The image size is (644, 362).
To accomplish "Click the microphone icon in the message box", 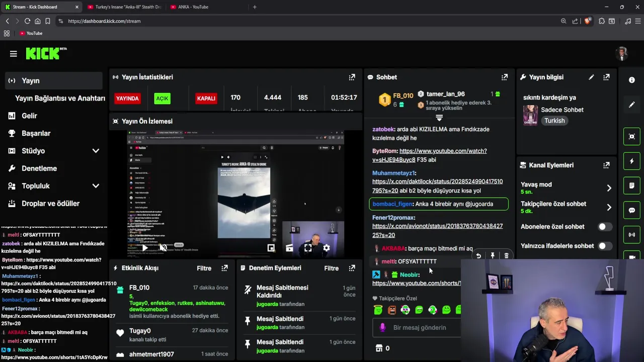I will pyautogui.click(x=382, y=327).
